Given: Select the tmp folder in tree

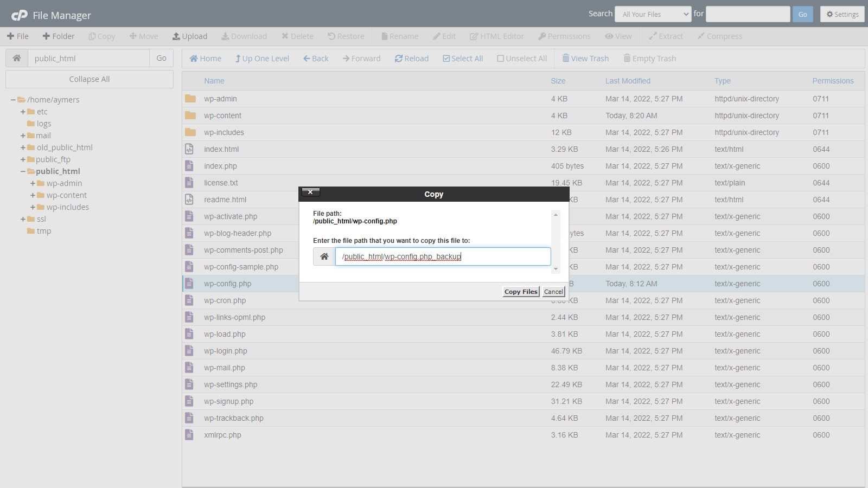Looking at the screenshot, I should click(43, 231).
